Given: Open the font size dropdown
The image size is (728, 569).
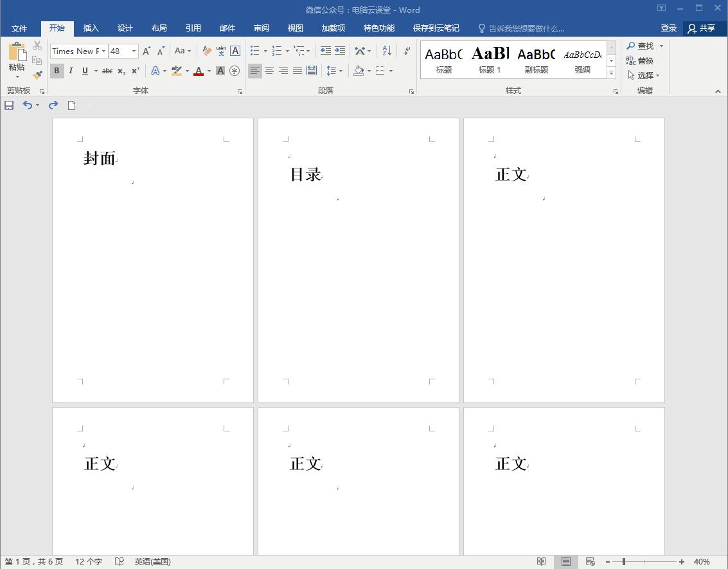Looking at the screenshot, I should click(134, 51).
